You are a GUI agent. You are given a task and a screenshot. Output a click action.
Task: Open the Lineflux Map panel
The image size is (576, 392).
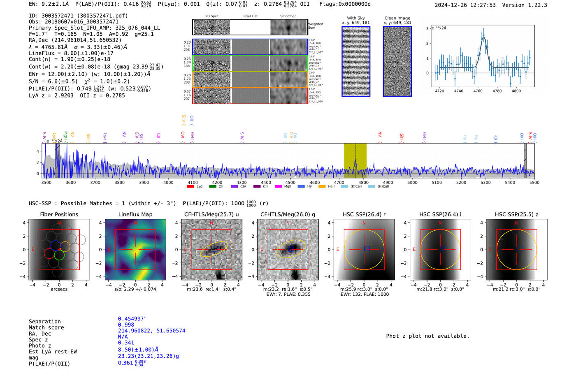pos(135,249)
